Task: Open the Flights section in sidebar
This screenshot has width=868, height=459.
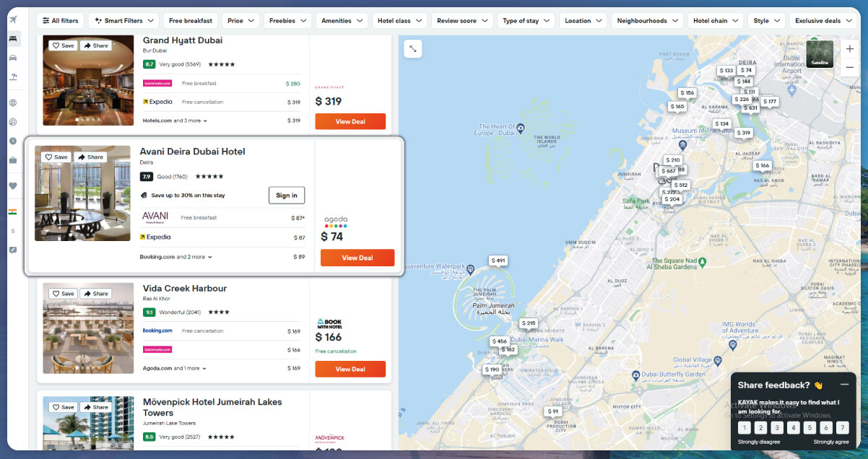Action: [13, 19]
